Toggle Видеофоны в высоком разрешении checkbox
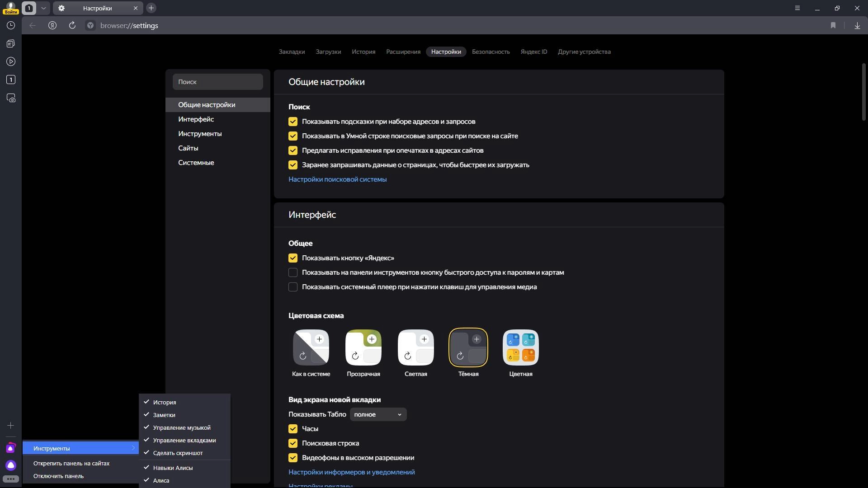Screen dimensions: 868x488 coord(293,458)
